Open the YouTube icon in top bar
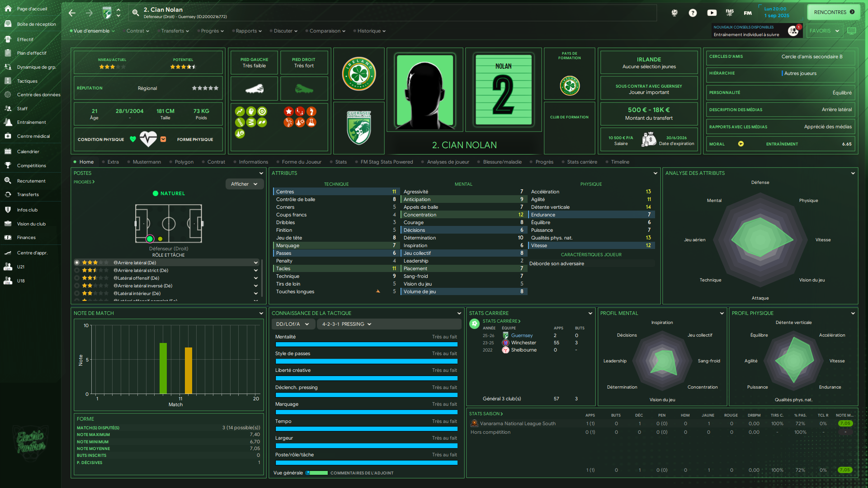 (712, 13)
